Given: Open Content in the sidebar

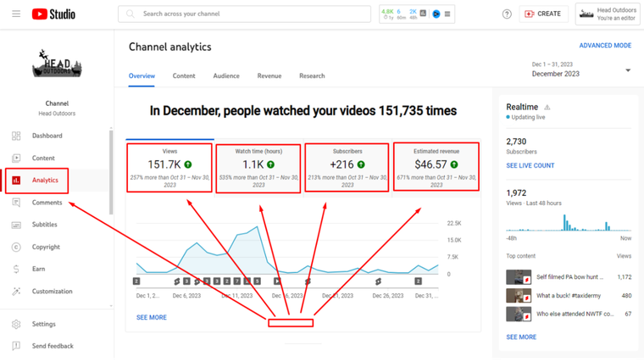Looking at the screenshot, I should (x=43, y=158).
